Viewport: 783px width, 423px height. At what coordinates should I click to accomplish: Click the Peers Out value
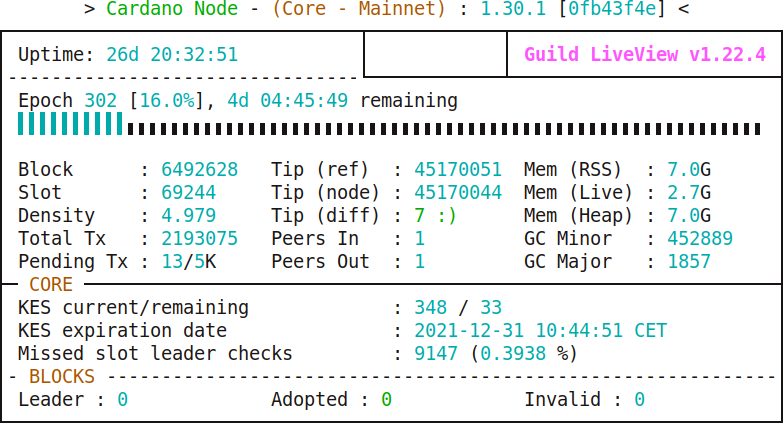click(x=419, y=262)
